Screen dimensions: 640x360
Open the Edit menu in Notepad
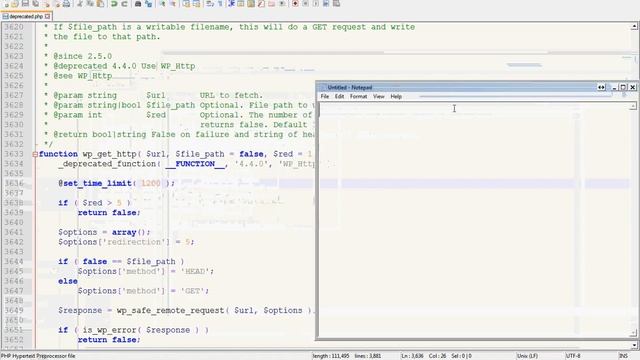click(x=339, y=96)
